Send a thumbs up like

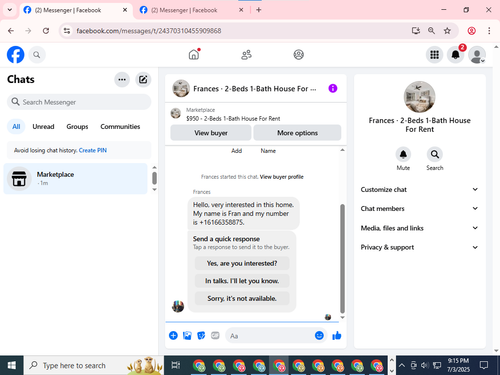(x=337, y=335)
